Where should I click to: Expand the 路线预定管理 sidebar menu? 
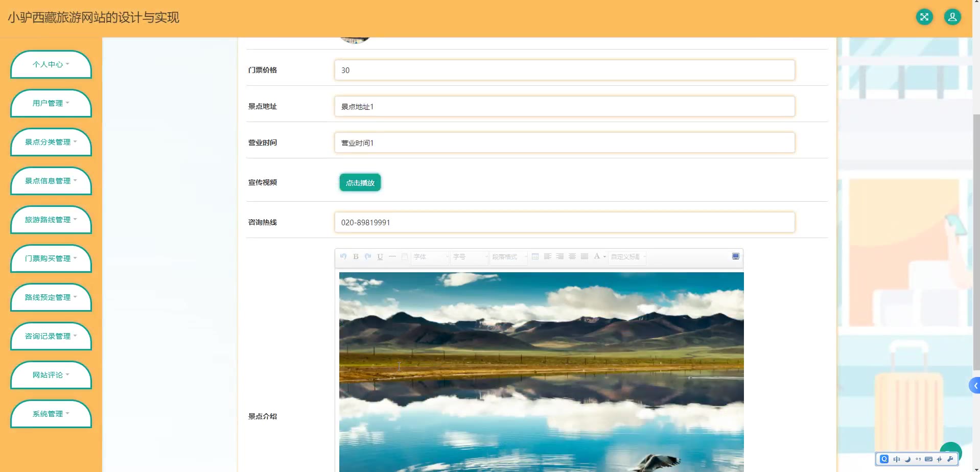click(x=51, y=297)
